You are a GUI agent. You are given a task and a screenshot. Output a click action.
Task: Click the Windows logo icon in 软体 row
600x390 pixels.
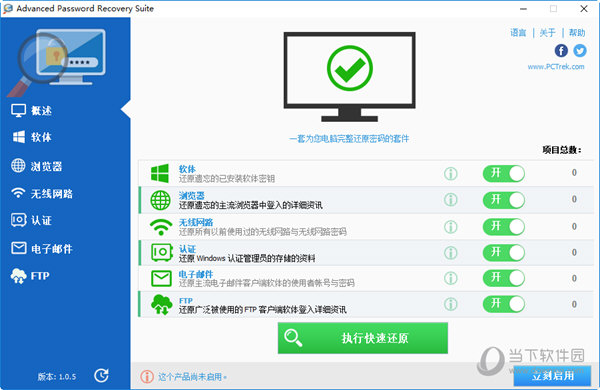click(x=160, y=173)
